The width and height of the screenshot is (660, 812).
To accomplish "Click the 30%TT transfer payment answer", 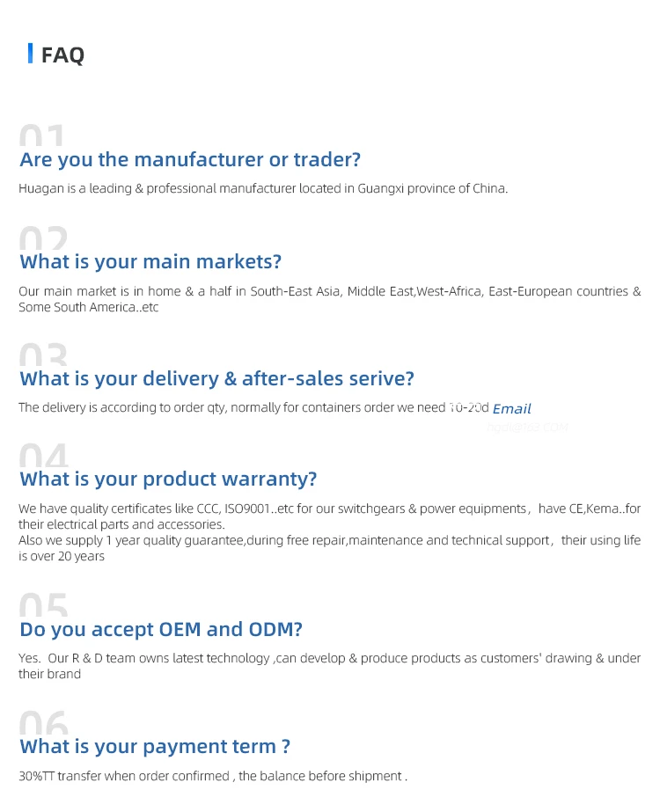I will point(213,776).
